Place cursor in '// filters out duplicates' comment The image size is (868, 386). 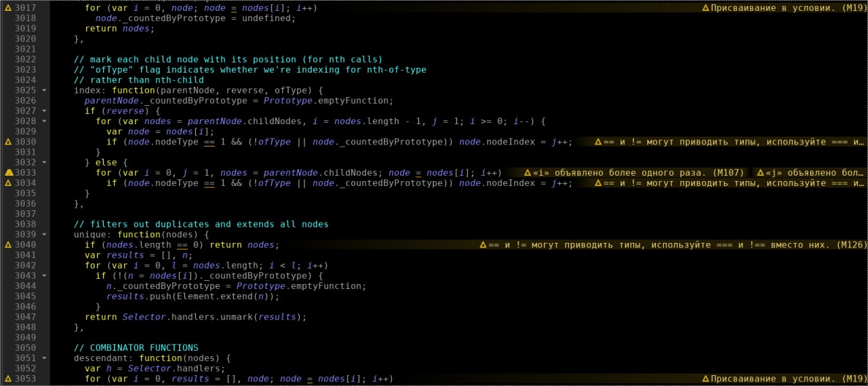click(x=201, y=225)
